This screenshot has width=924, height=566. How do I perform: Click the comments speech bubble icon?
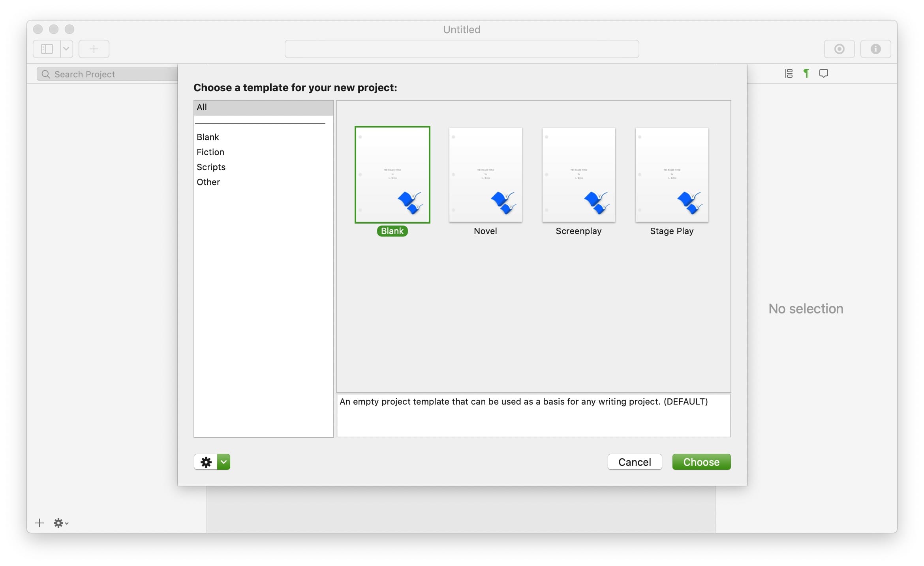pyautogui.click(x=824, y=73)
